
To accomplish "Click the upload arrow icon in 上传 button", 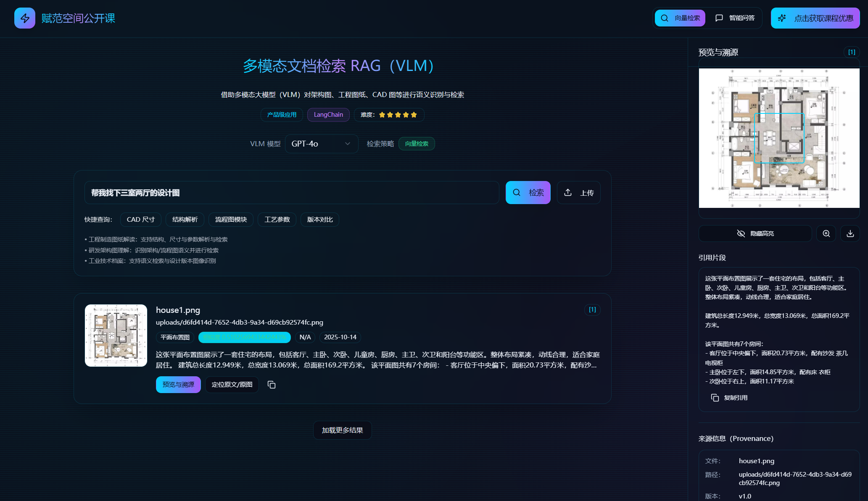I will click(568, 192).
